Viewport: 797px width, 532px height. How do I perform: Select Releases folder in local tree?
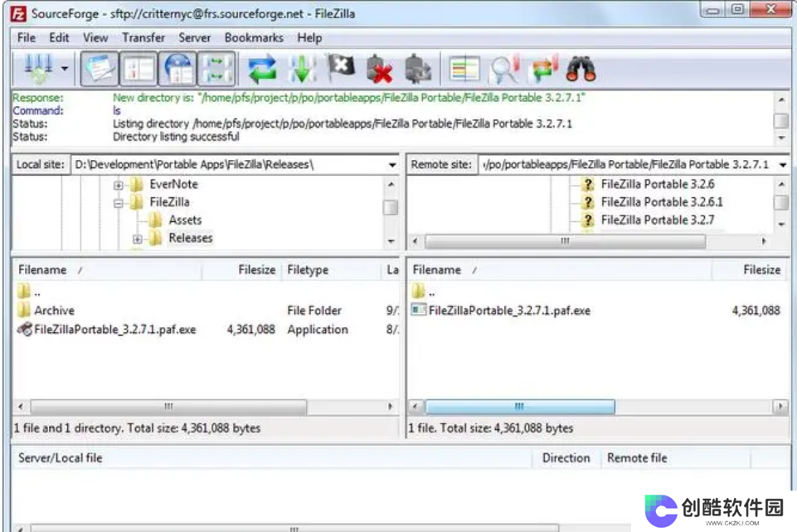pos(191,238)
